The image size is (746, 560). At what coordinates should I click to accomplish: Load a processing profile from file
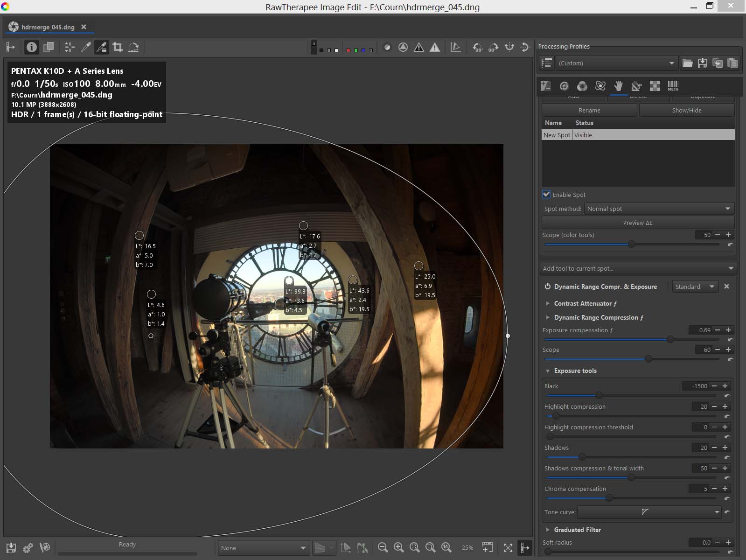[687, 63]
